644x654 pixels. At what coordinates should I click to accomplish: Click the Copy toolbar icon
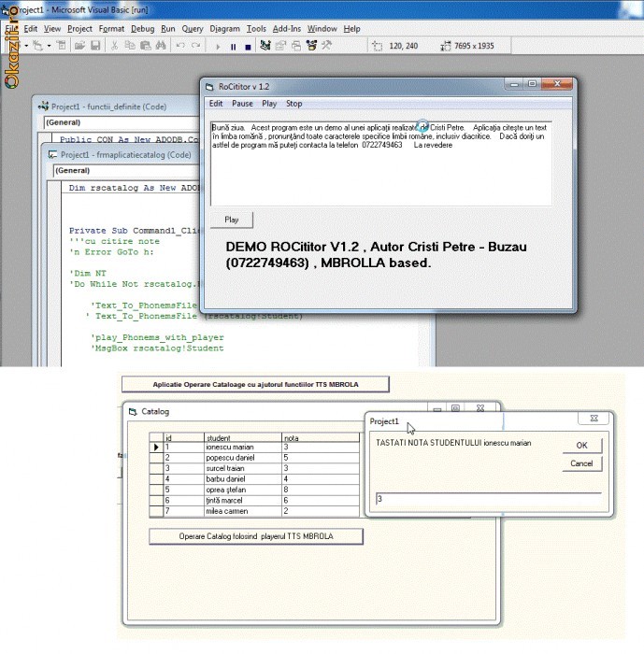pos(130,45)
